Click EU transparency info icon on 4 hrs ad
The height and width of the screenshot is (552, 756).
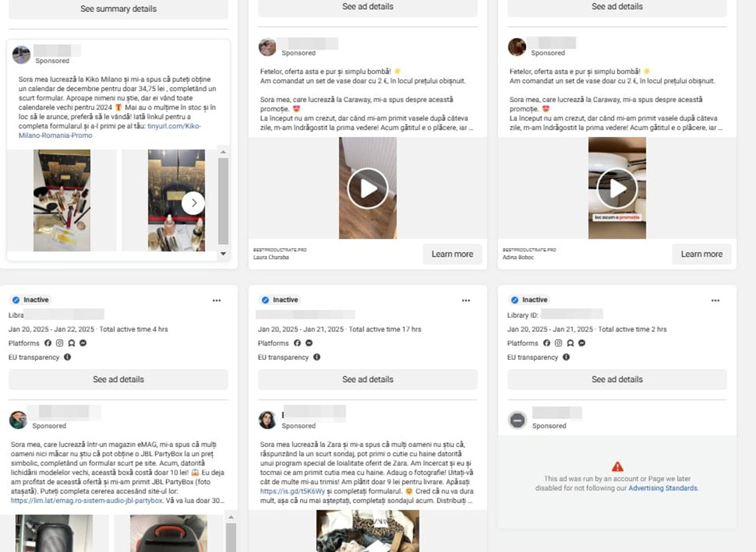(67, 357)
